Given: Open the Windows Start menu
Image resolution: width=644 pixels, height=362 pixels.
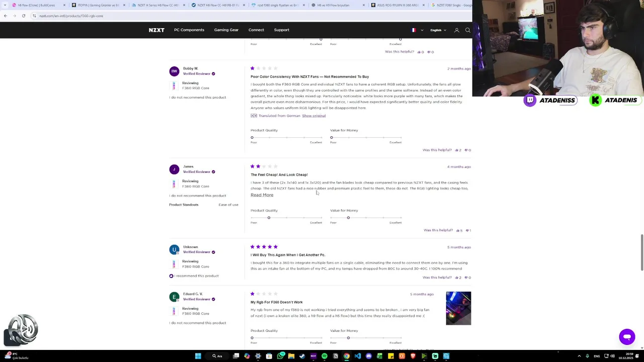Looking at the screenshot, I should tap(198, 356).
